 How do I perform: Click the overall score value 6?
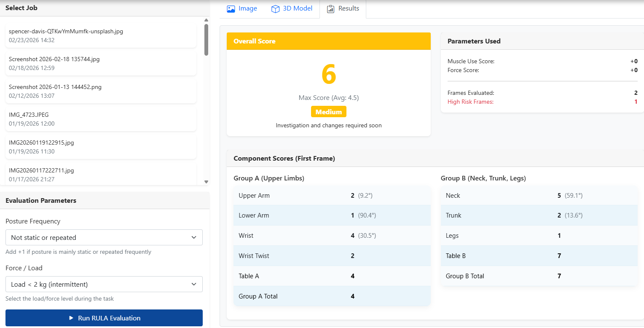click(328, 74)
